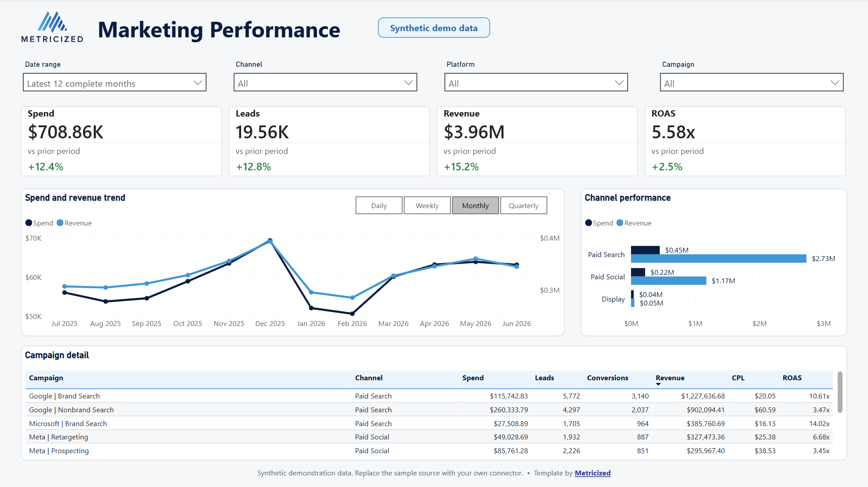Sort table by Spend column header
This screenshot has height=487, width=868.
(473, 378)
